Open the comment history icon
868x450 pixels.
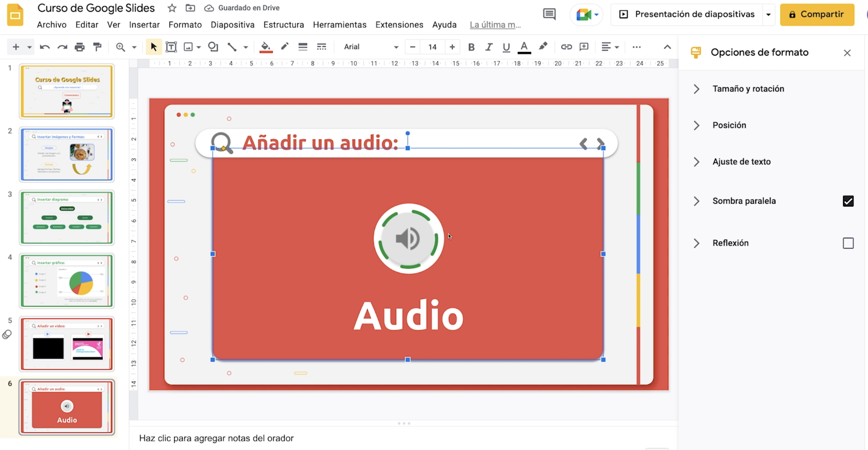pos(549,14)
